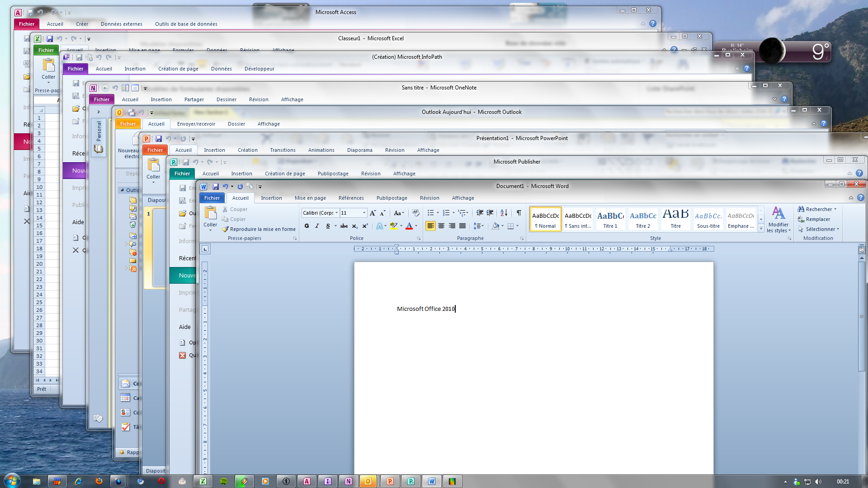Screen dimensions: 868x488
Task: Toggle italic formatting in Word ribbon
Action: (x=317, y=226)
